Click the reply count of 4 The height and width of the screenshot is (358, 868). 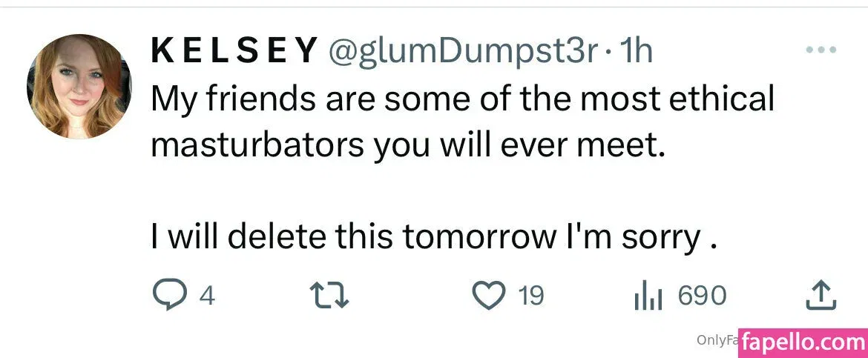pyautogui.click(x=207, y=296)
